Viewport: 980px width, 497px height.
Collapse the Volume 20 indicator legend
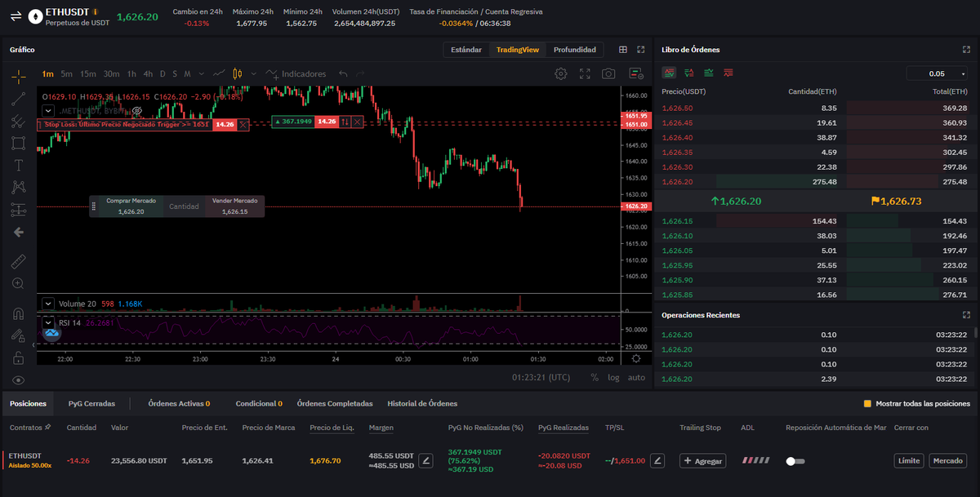click(x=48, y=304)
